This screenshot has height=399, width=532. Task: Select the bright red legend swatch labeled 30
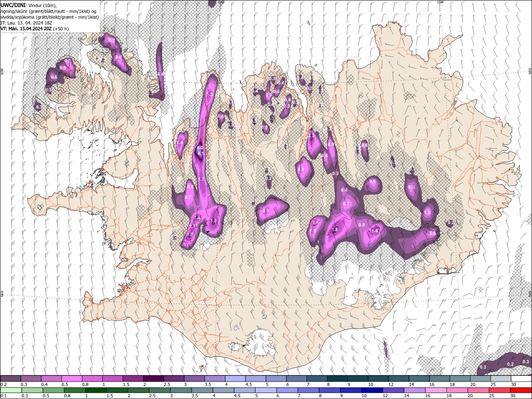pyautogui.click(x=521, y=390)
